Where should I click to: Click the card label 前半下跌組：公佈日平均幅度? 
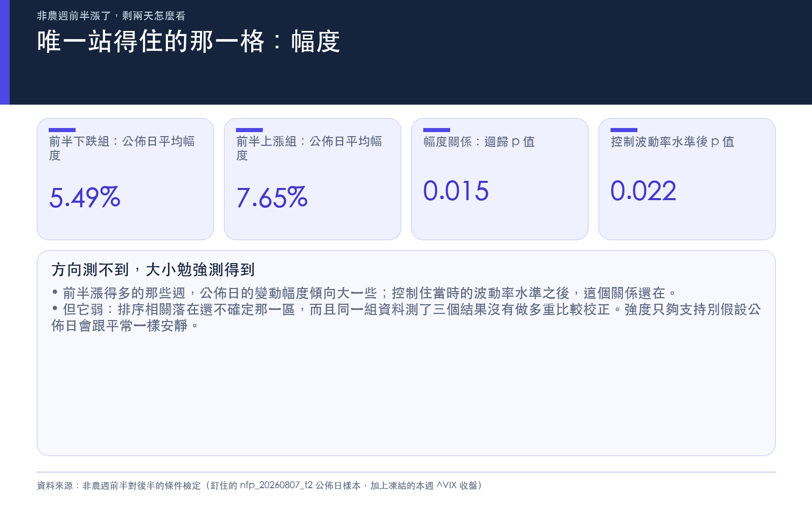(x=122, y=148)
